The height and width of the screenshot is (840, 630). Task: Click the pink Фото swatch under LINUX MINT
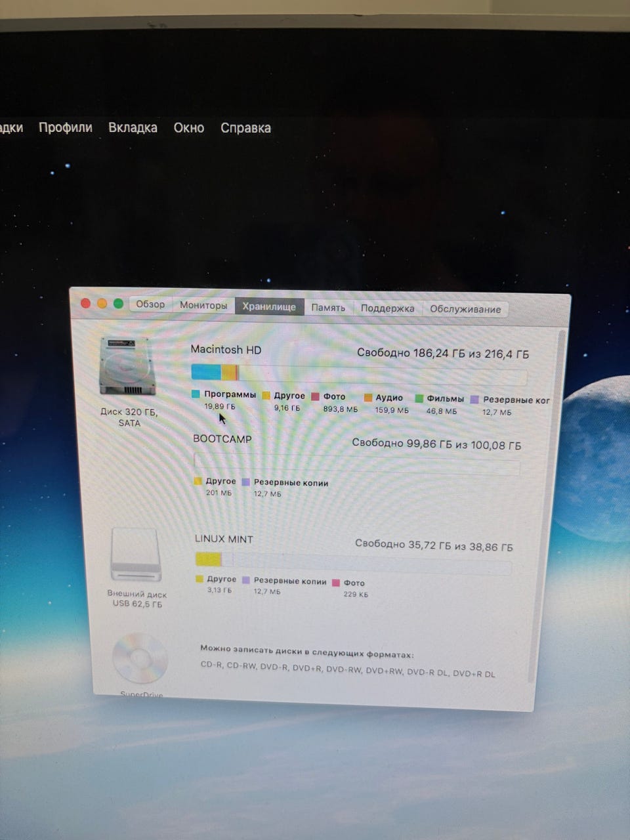336,582
